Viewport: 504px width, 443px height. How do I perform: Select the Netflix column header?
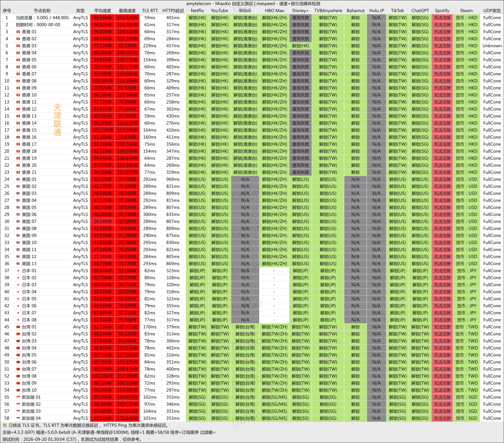(x=197, y=11)
